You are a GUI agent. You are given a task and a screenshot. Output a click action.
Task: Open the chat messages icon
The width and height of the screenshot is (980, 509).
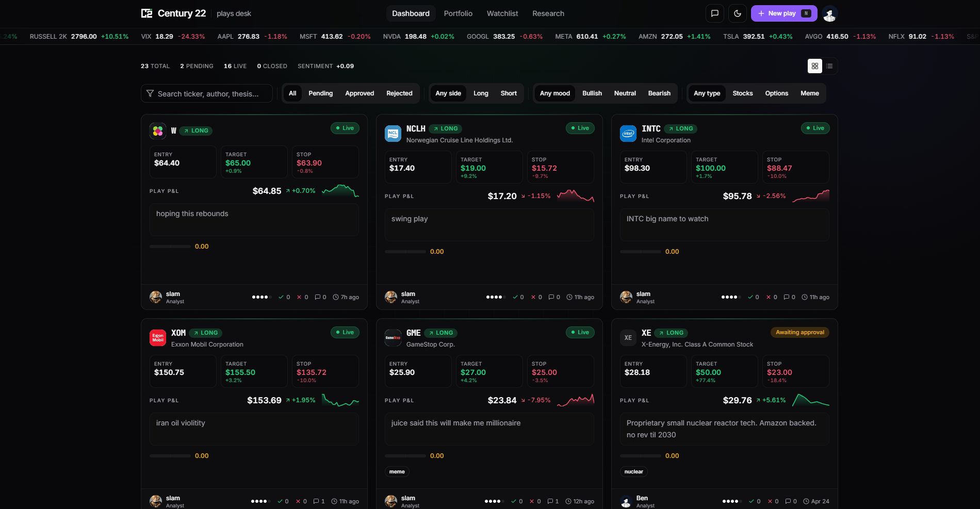715,13
